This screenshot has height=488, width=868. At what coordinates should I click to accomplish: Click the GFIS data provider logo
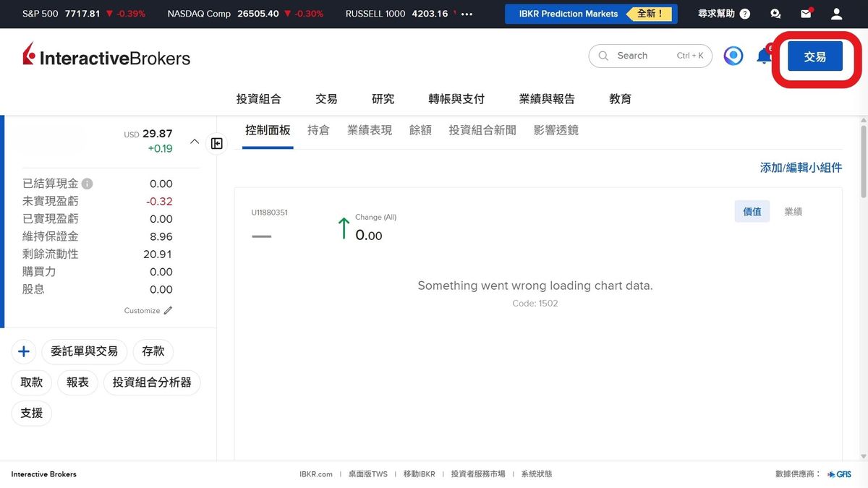pyautogui.click(x=839, y=474)
